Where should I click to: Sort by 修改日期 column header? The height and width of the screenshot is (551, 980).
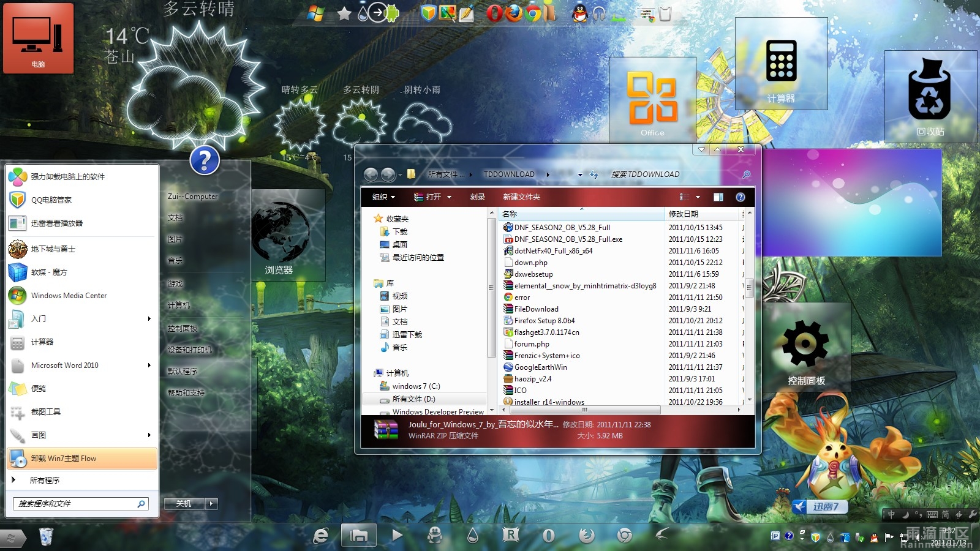click(703, 214)
